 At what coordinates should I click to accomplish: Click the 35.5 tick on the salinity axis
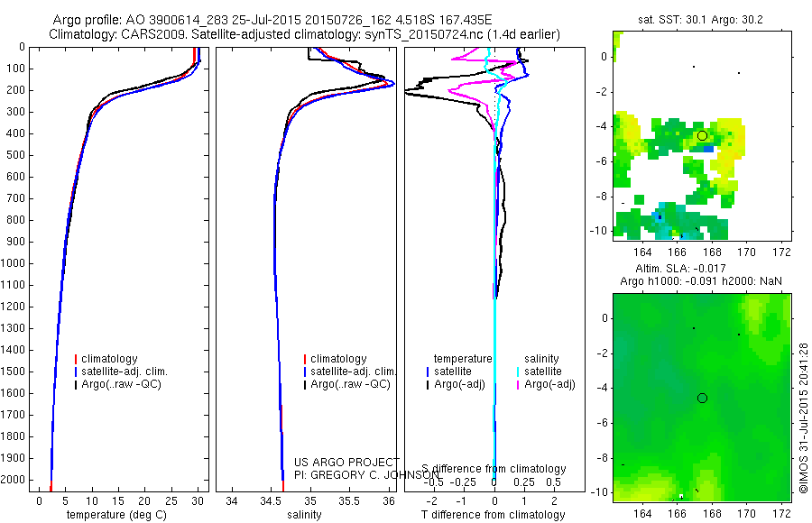pyautogui.click(x=349, y=500)
